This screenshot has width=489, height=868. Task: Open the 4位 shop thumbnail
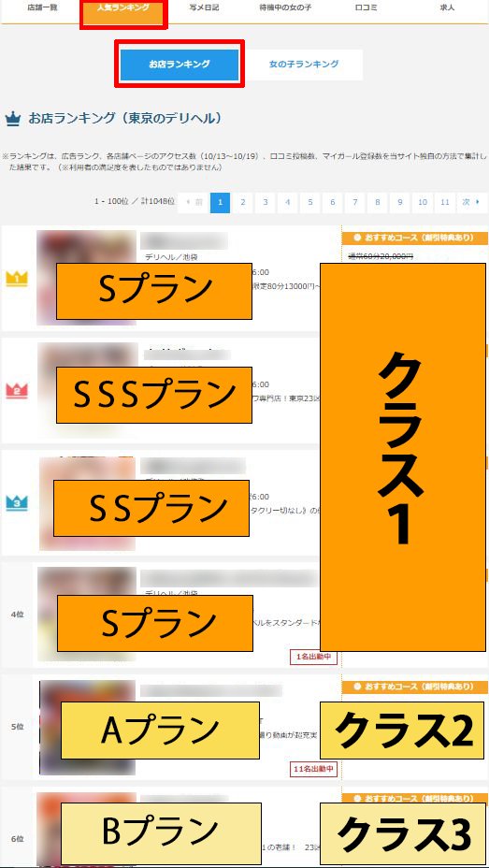point(87,614)
